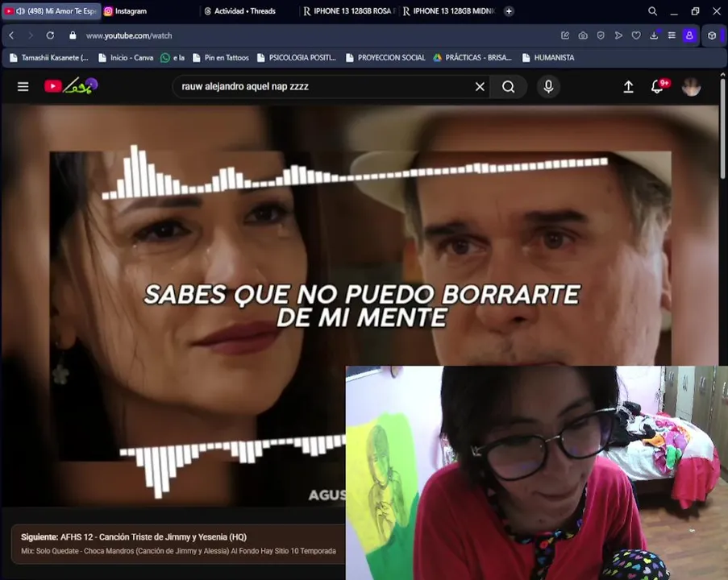Open the extensions cube icon

point(712,35)
